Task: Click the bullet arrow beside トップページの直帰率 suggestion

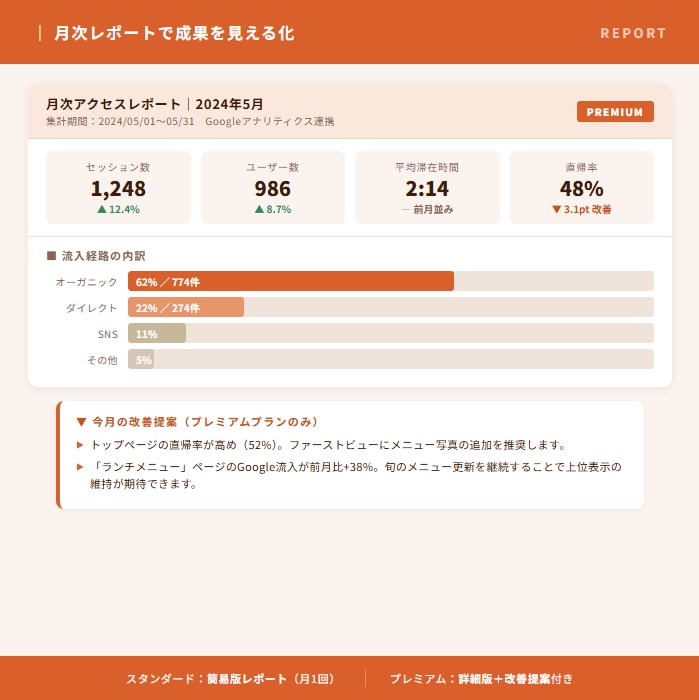Action: point(80,445)
